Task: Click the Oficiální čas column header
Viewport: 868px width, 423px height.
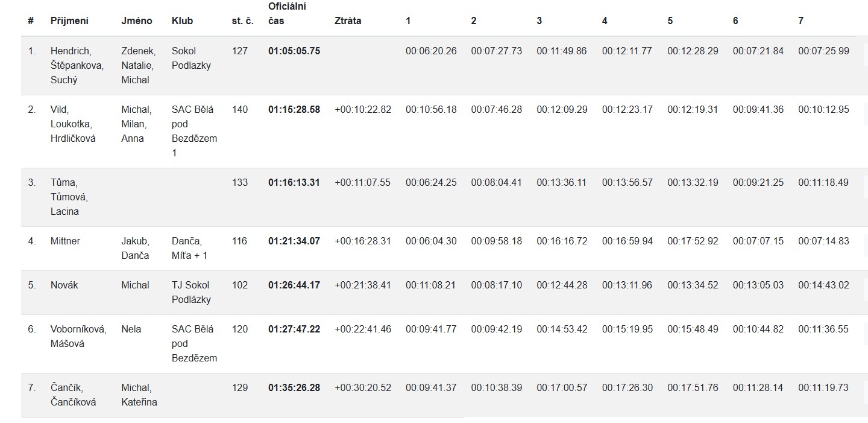Action: (x=287, y=14)
